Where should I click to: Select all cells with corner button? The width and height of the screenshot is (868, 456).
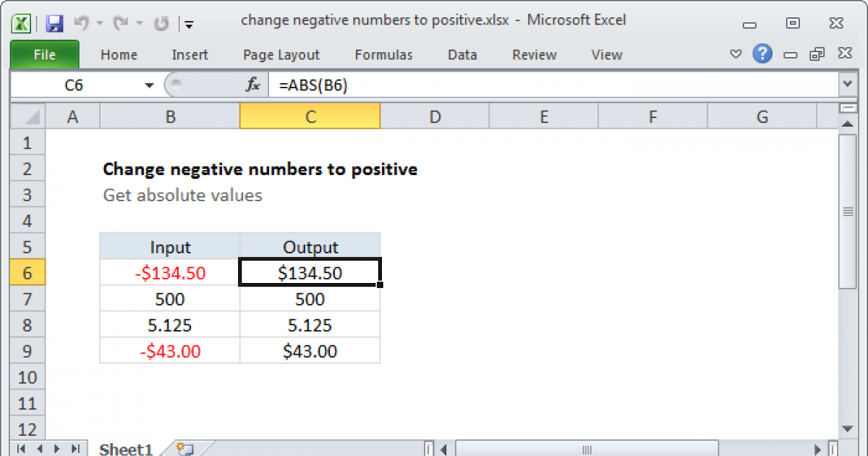(27, 116)
